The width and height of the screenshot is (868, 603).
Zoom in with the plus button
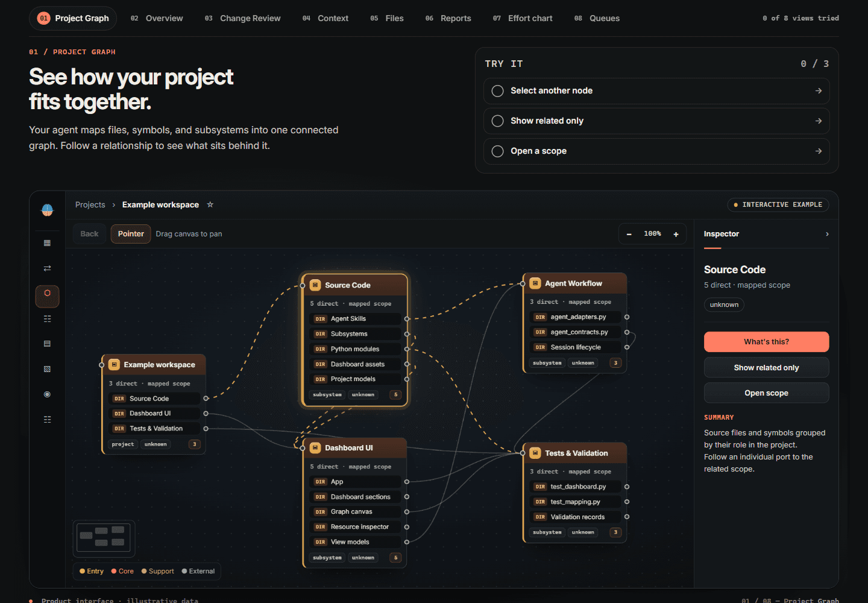point(676,234)
